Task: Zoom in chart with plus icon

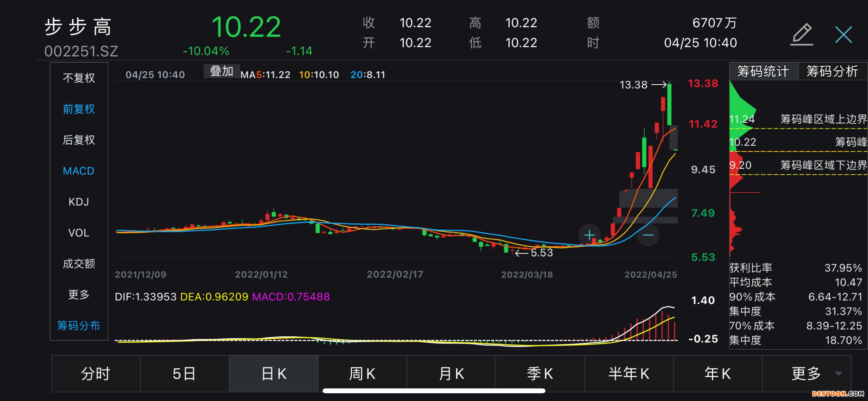Action: click(589, 235)
